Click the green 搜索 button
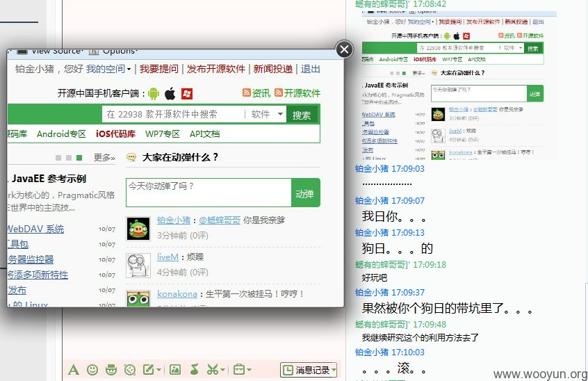Screen dimensions: 588x381 [x=302, y=115]
